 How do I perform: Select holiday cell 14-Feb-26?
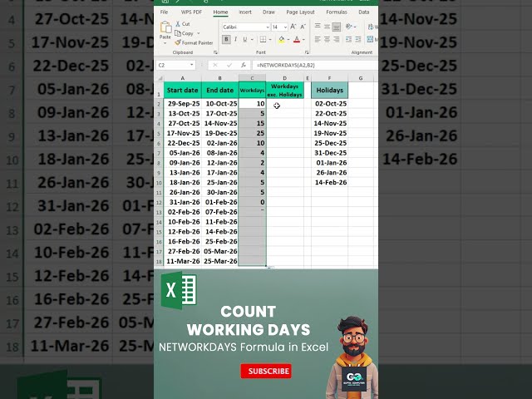click(x=329, y=182)
